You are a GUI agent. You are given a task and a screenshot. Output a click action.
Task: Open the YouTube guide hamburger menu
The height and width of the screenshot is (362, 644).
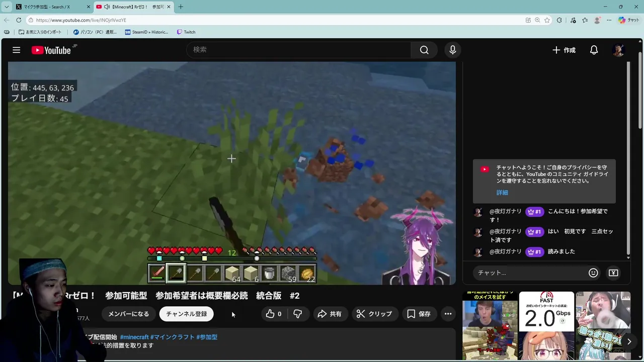click(x=17, y=50)
